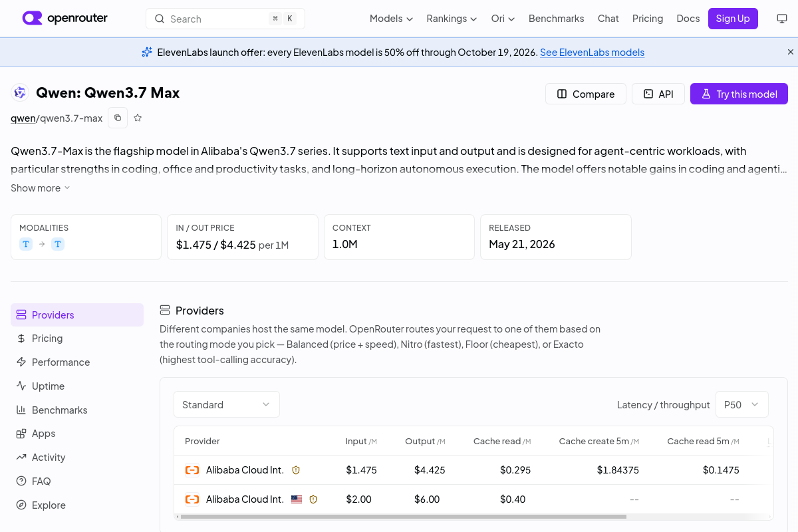Image resolution: width=798 pixels, height=532 pixels.
Task: Open the Standard routing mode dropdown
Action: [x=227, y=404]
